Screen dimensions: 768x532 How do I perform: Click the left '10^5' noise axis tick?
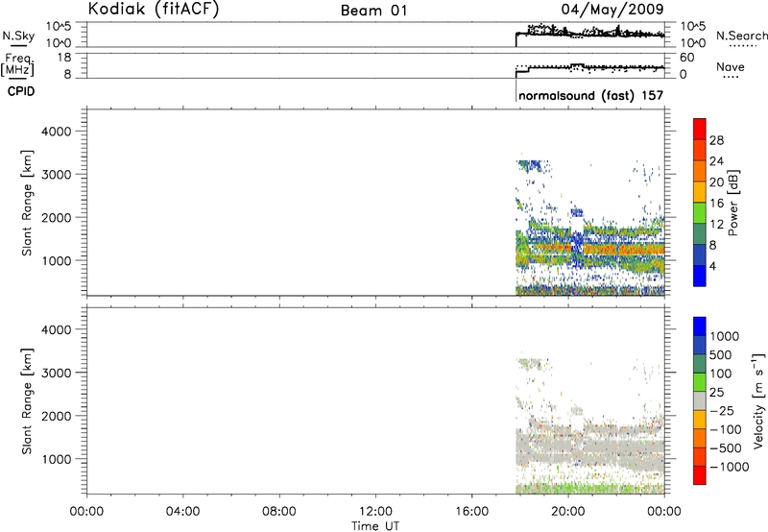59,26
